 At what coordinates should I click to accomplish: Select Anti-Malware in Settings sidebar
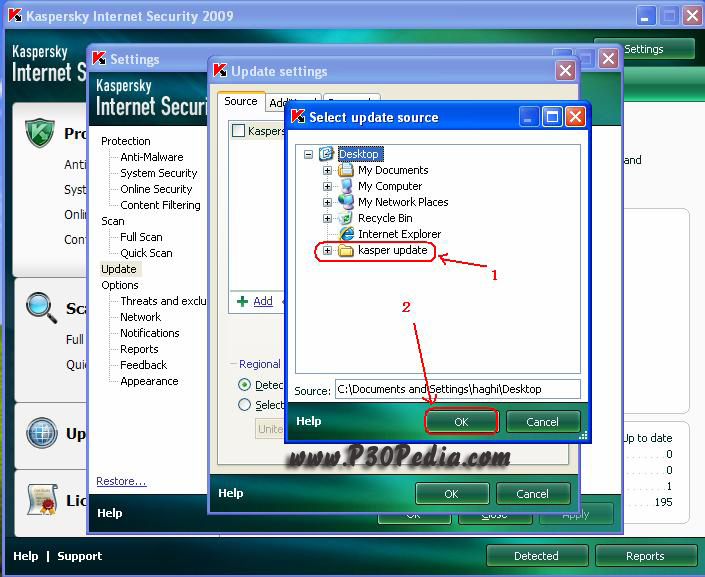click(152, 157)
